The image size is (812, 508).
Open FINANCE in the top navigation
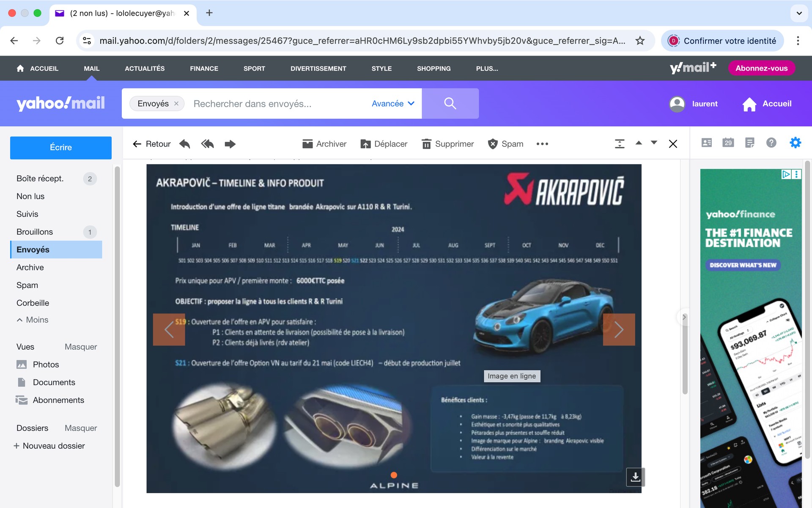[204, 69]
